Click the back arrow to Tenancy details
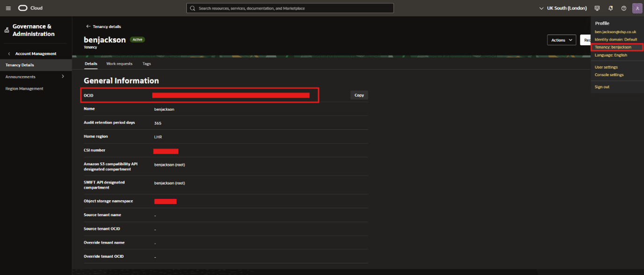 [88, 27]
